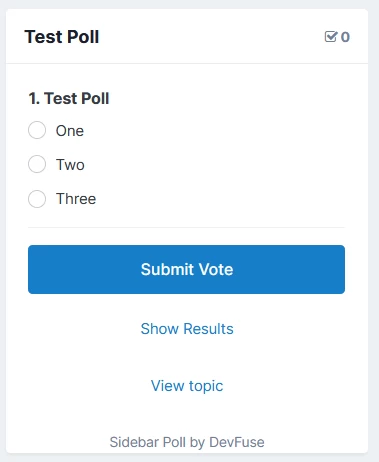Viewport: 379px width, 462px height.
Task: Click the word "Vote" on the blue button
Action: click(x=216, y=269)
